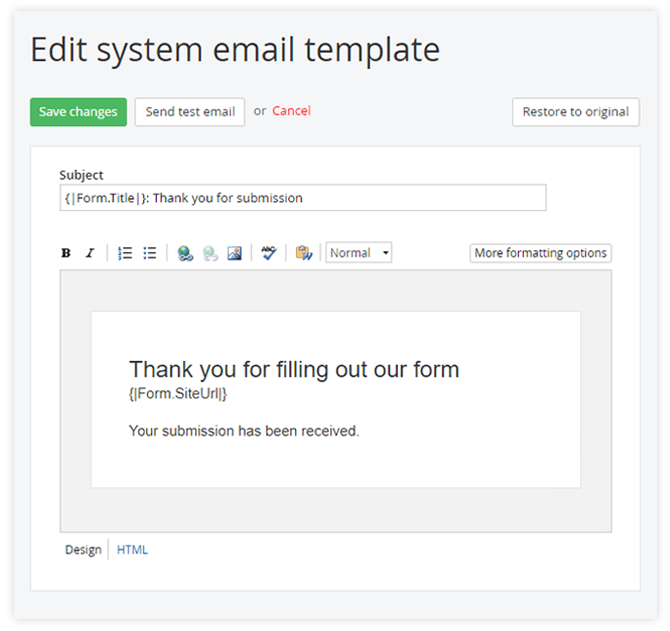Toggle bold formatting in the editor toolbar

tap(66, 253)
